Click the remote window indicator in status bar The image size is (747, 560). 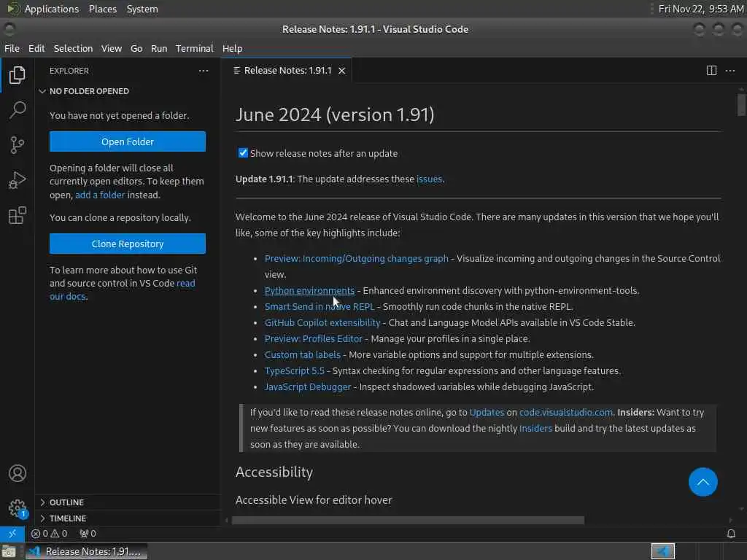click(x=12, y=533)
